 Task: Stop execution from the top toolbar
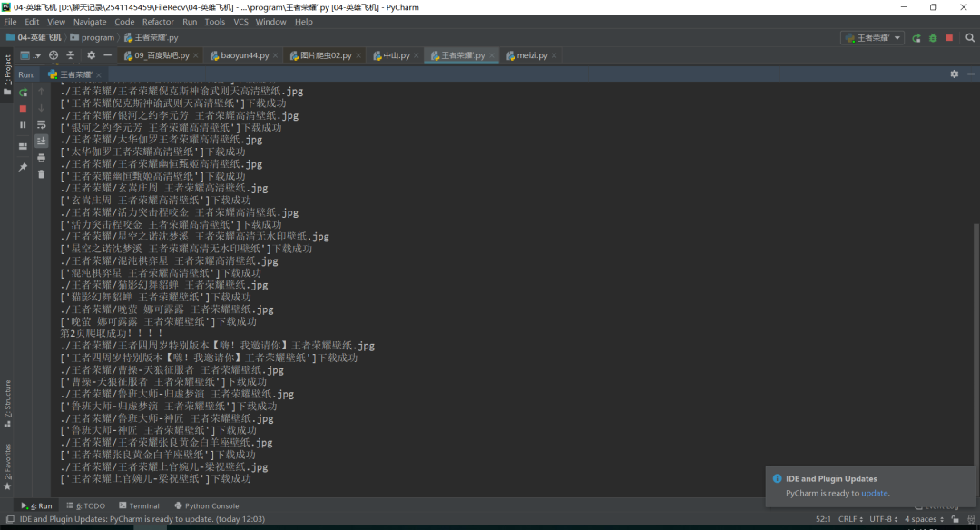(949, 38)
